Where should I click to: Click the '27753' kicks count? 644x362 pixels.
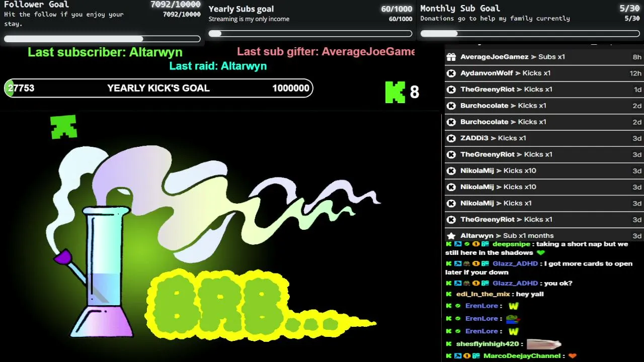click(x=21, y=88)
